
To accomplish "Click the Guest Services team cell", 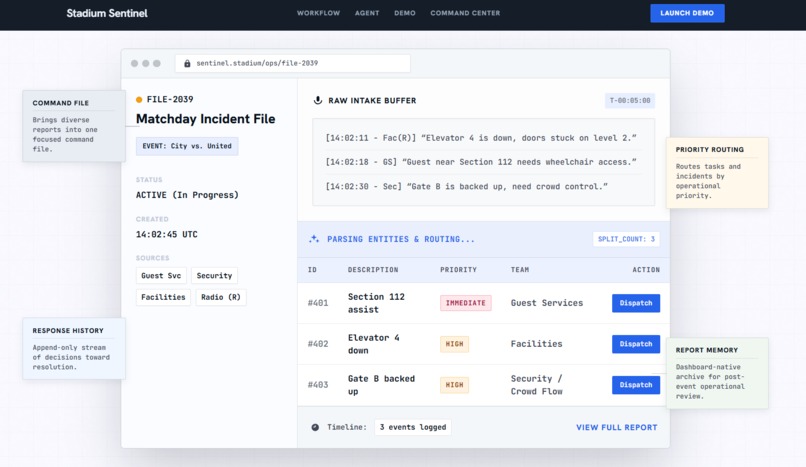I will coord(547,303).
